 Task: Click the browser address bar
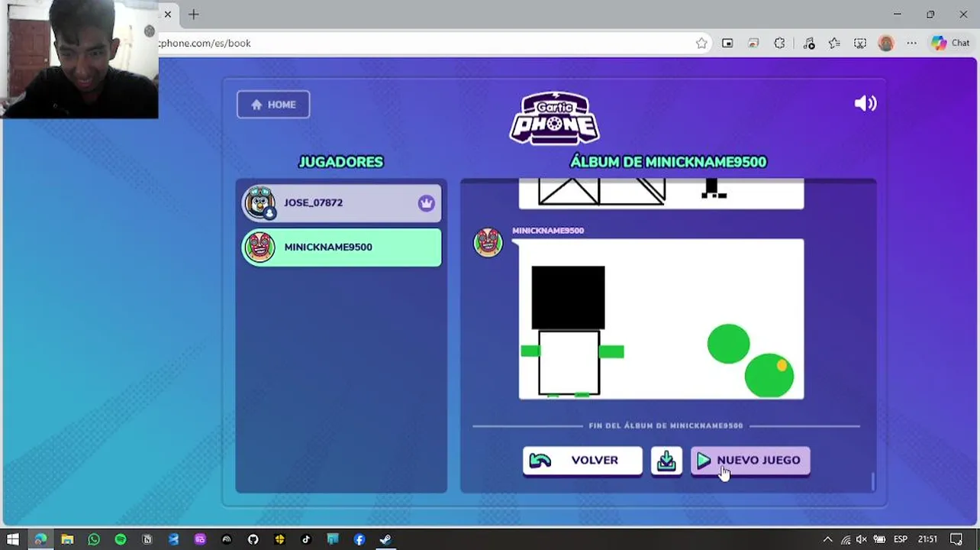(427, 44)
